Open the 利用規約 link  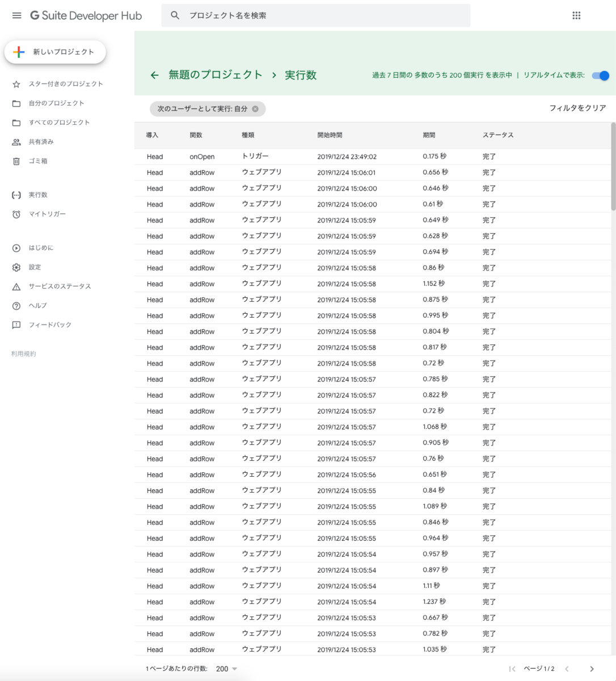tap(24, 354)
